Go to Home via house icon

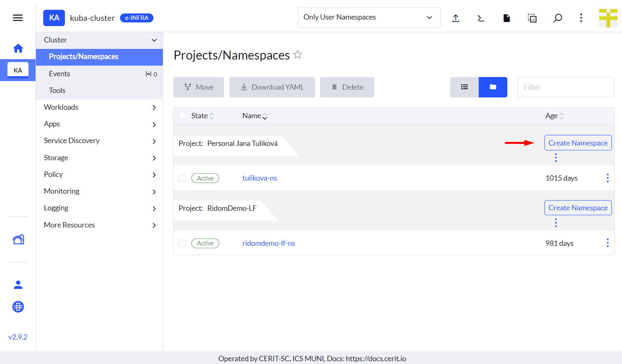pos(18,49)
